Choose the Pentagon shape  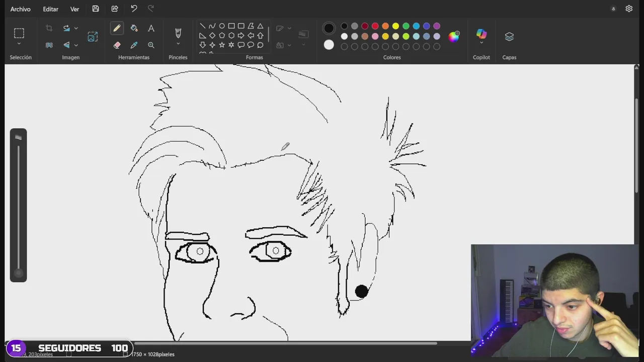pyautogui.click(x=221, y=36)
